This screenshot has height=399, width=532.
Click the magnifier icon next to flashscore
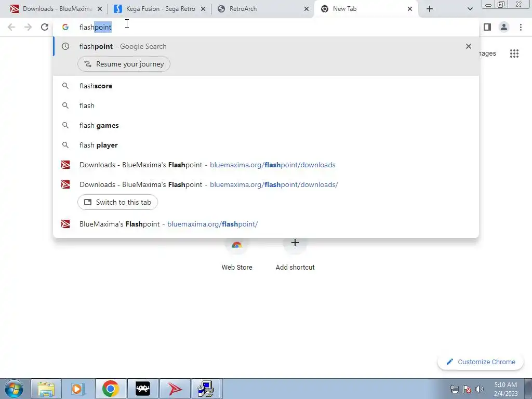coord(65,86)
